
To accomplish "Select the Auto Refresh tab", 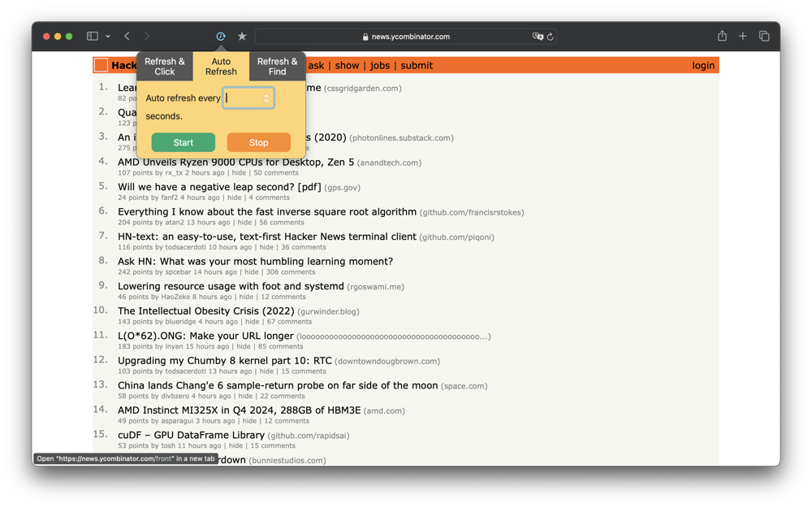I will tap(221, 67).
